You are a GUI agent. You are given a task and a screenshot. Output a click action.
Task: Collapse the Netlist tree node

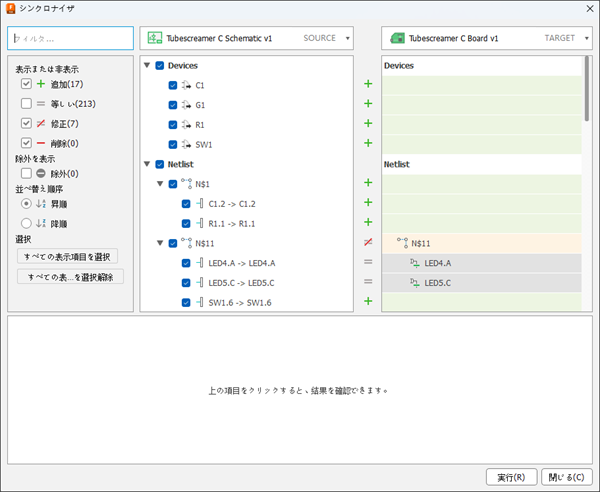coord(147,164)
